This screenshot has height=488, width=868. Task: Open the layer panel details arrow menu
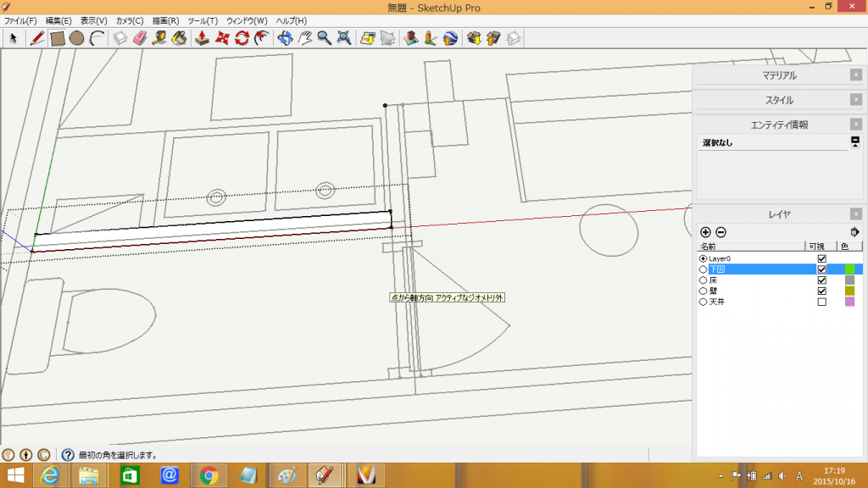pyautogui.click(x=854, y=232)
